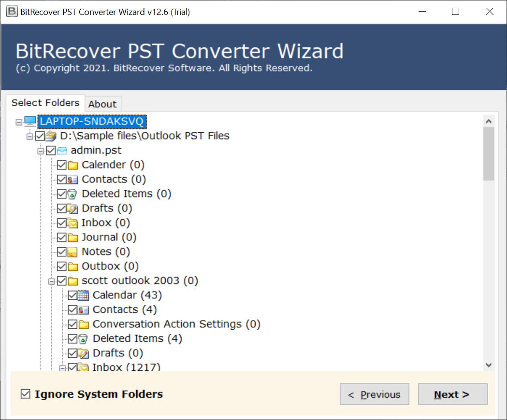
Task: Uncheck the admin.pst checkbox
Action: point(51,151)
